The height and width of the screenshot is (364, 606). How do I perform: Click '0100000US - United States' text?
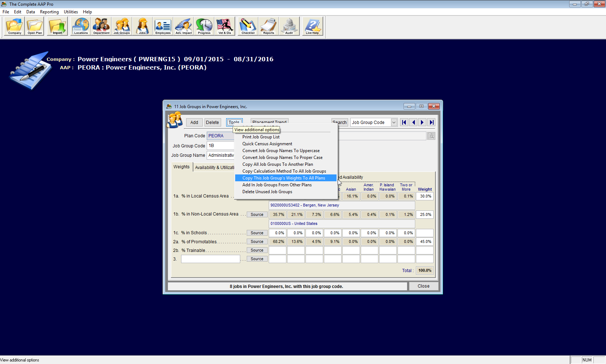click(x=294, y=223)
